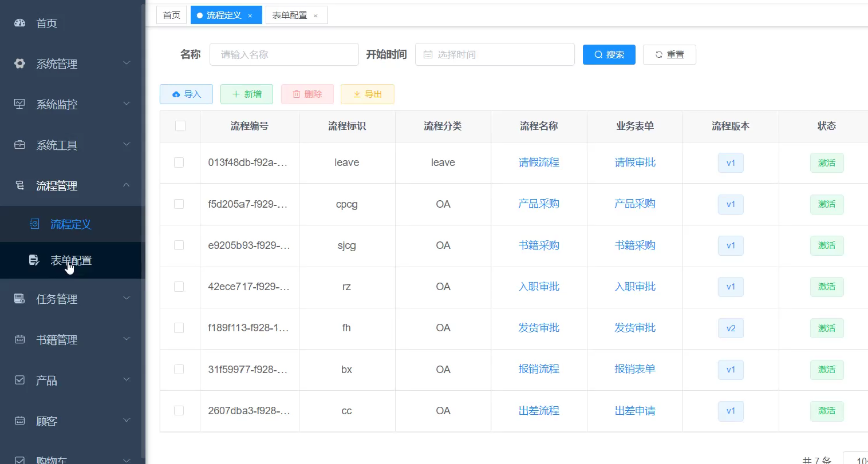This screenshot has height=464, width=868.
Task: Click the 搜索 button
Action: [x=609, y=54]
